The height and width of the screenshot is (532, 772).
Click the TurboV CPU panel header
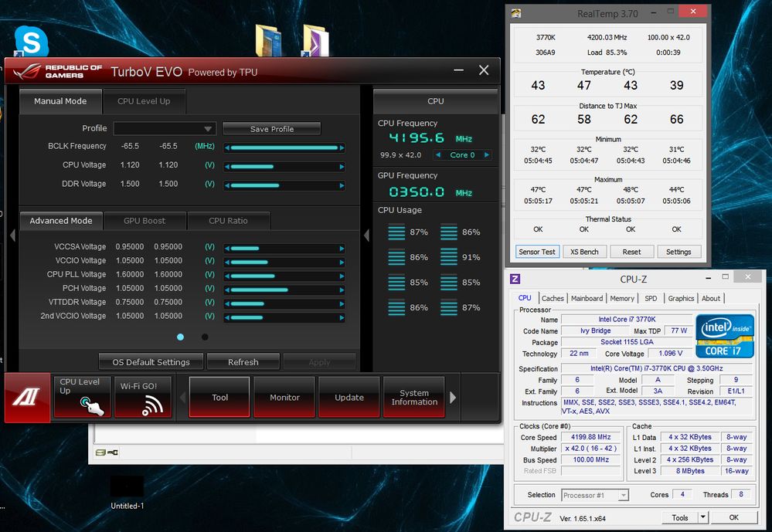coord(436,101)
